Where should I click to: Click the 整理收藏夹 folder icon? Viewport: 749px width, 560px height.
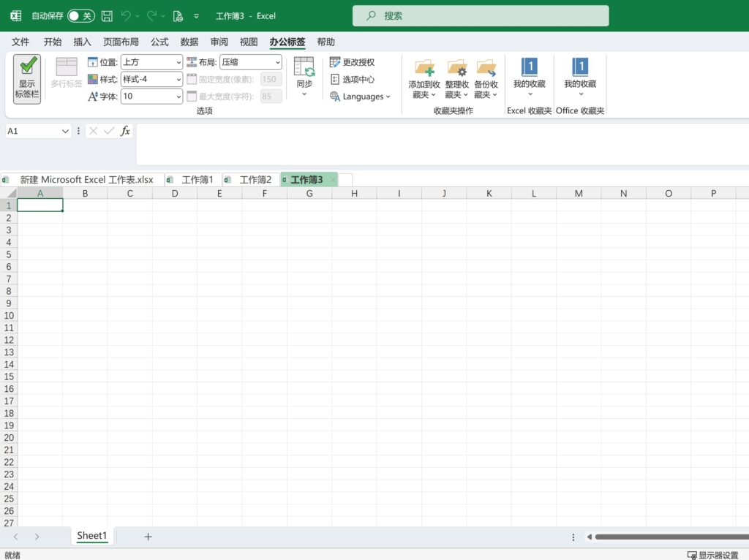456,68
